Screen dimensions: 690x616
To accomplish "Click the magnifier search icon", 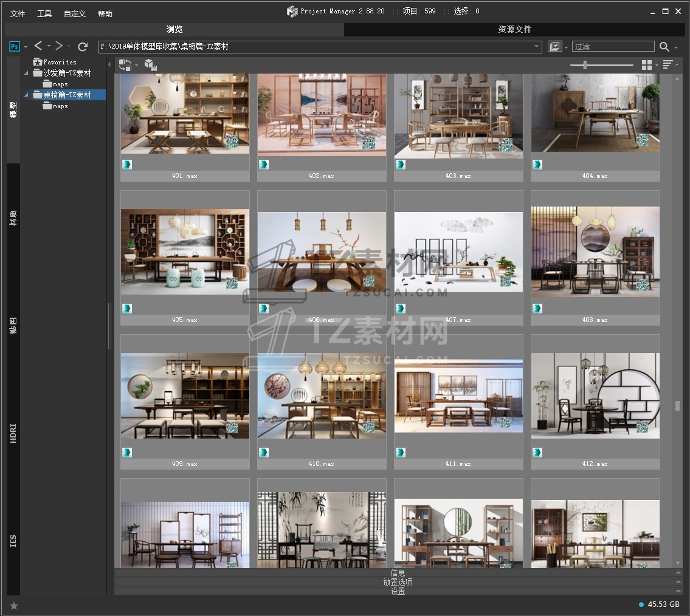I will click(x=664, y=47).
